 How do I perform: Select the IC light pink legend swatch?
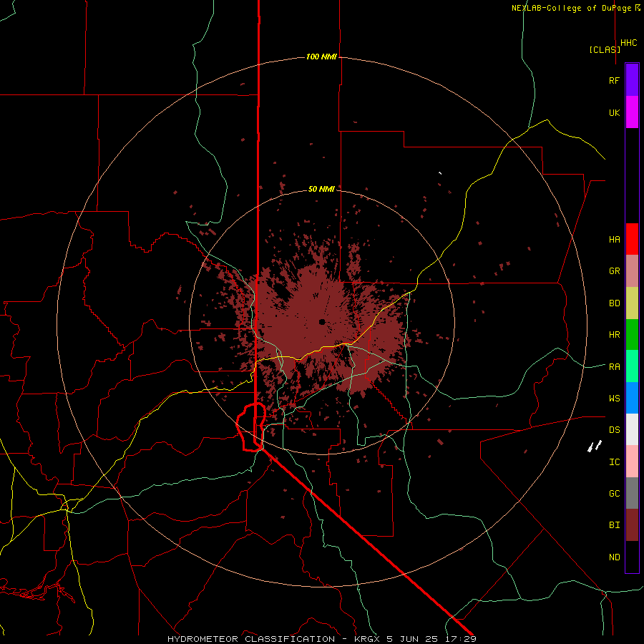coord(632,462)
